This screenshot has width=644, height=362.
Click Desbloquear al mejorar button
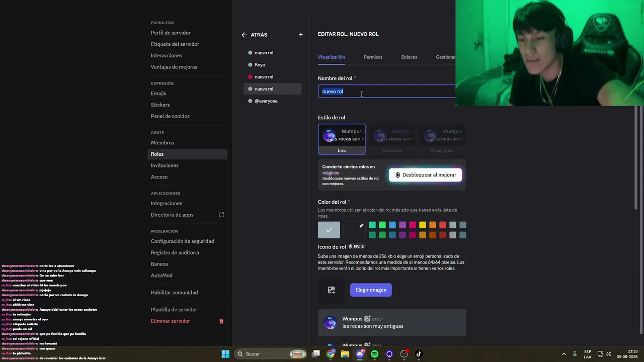coord(425,175)
